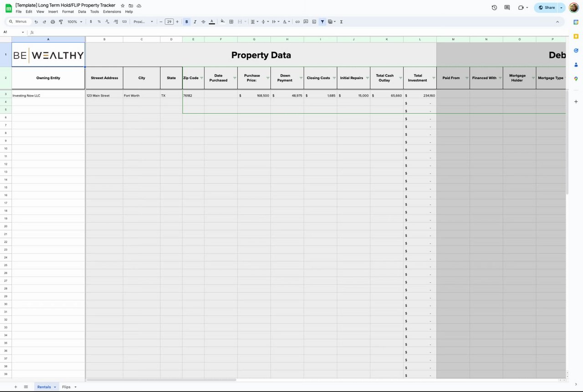Open the fill color picker
583x392 pixels.
tap(222, 22)
